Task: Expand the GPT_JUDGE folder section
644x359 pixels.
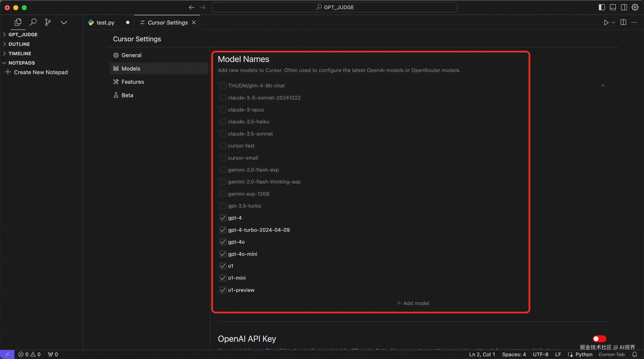Action: coord(23,35)
